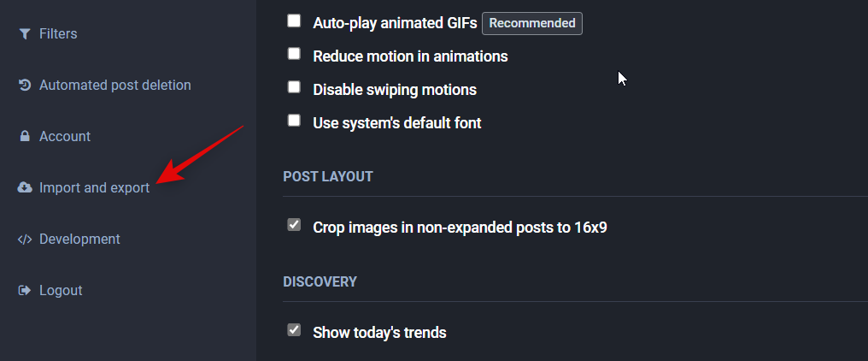
Task: Click the Logout text link
Action: click(61, 291)
